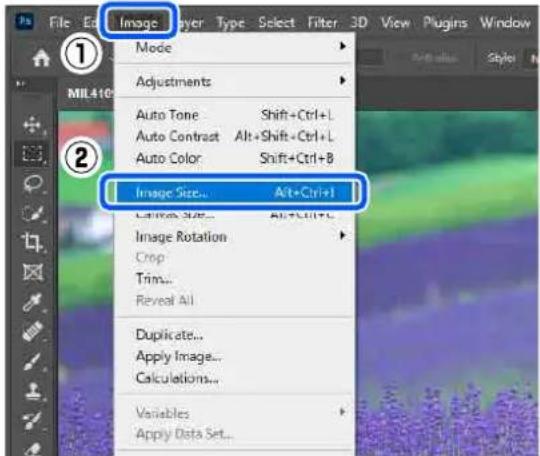Select the Healing Brush tool
Viewport: 540px width, 456px height.
33,331
